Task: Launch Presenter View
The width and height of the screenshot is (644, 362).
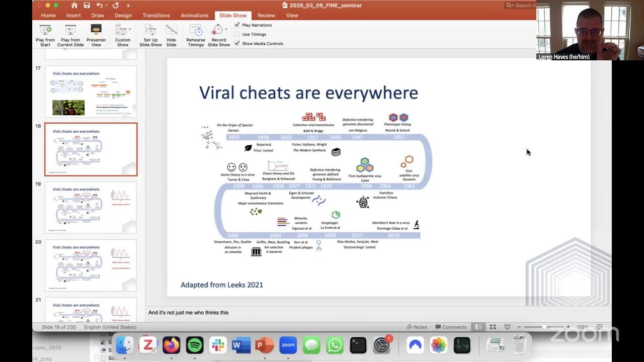Action: [96, 35]
